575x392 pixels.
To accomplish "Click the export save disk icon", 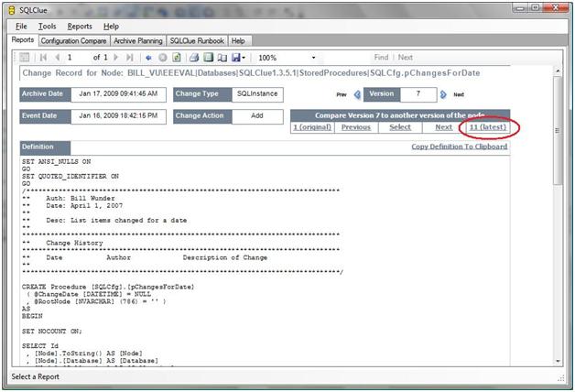I will (x=236, y=58).
